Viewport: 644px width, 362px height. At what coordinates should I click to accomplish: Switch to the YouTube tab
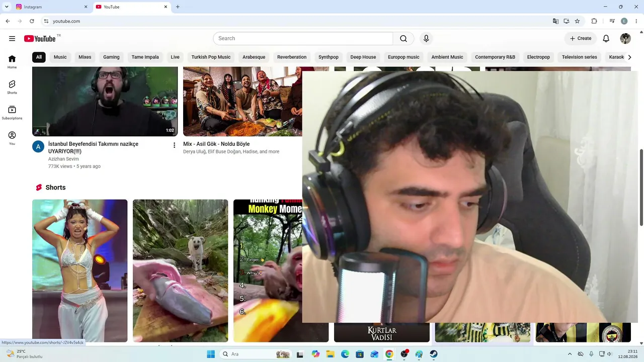[x=131, y=7]
